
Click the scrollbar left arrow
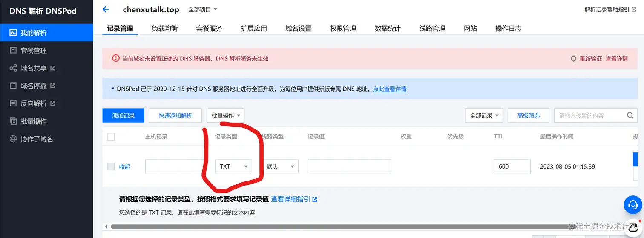click(106, 227)
